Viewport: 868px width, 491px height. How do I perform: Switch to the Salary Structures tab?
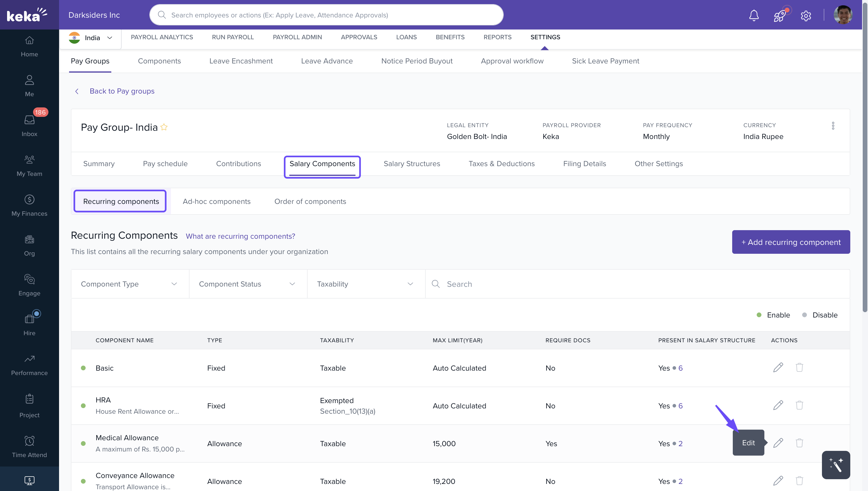point(412,163)
